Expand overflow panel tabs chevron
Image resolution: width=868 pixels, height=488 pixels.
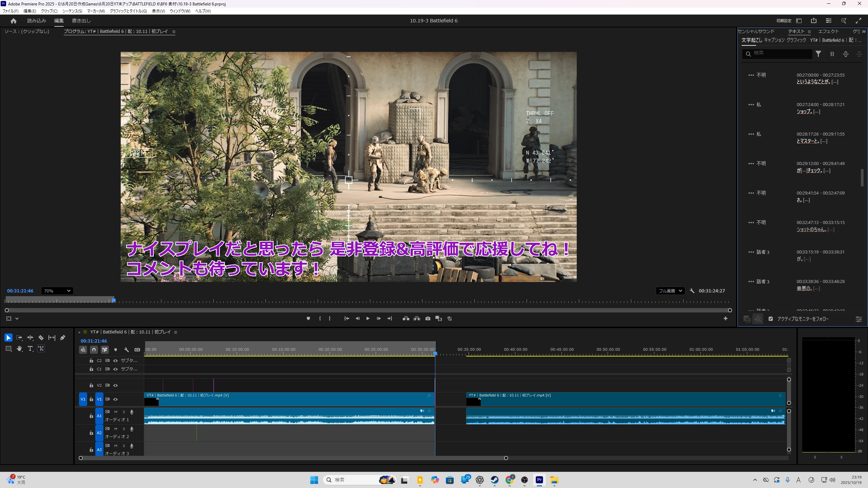point(864,32)
